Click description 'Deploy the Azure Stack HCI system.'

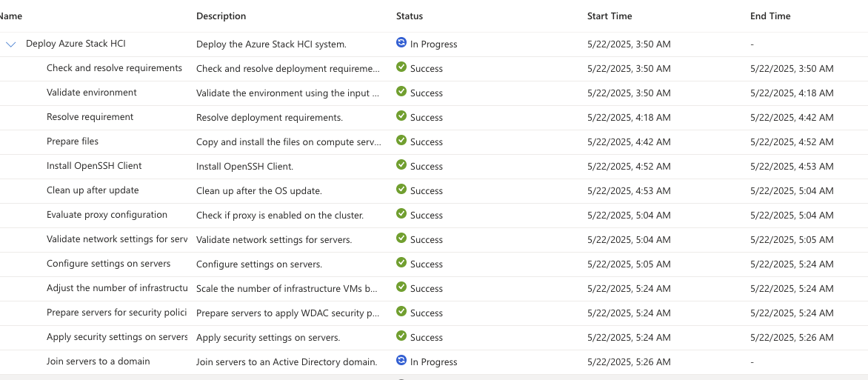tap(271, 44)
